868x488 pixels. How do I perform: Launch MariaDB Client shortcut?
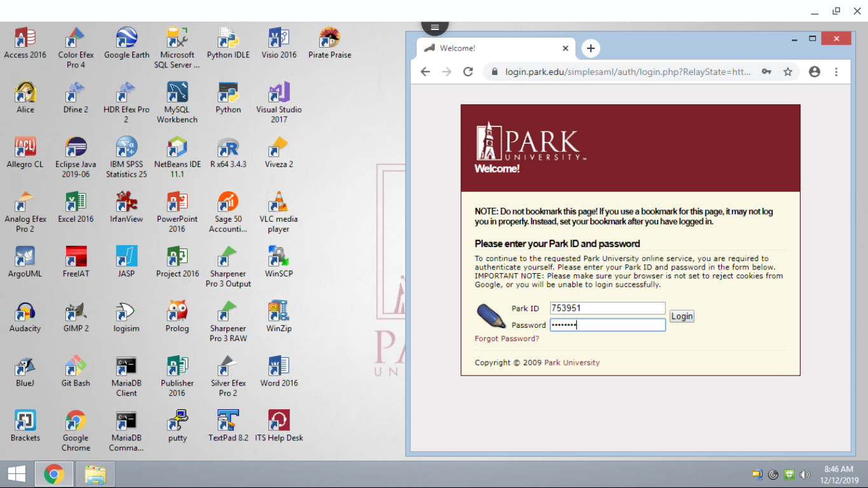coord(127,376)
